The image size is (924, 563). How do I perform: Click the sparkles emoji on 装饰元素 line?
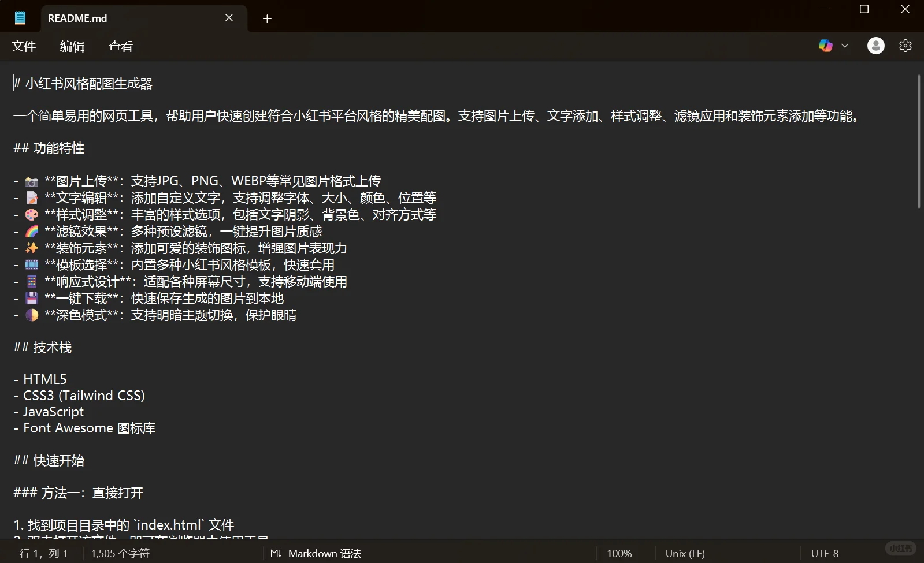[x=32, y=248]
